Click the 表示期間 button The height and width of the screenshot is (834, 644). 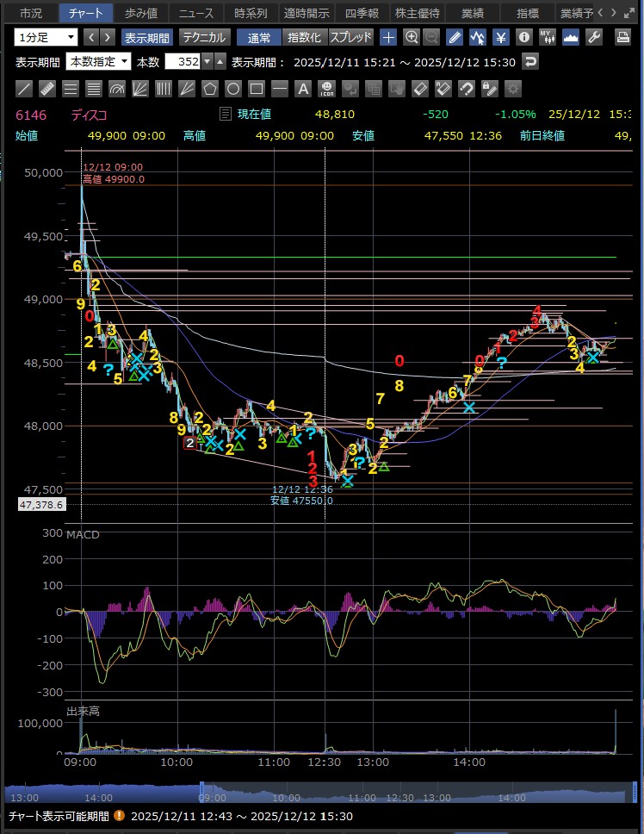tap(146, 37)
